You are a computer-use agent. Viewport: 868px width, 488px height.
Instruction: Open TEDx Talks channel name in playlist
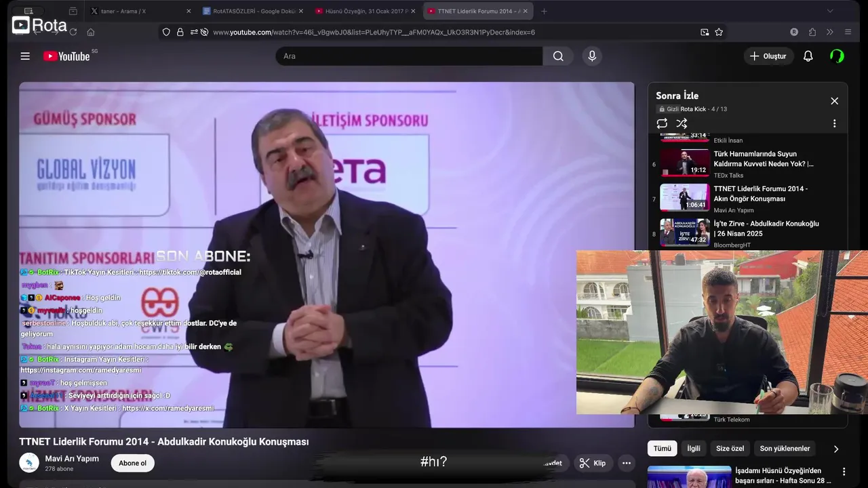tap(728, 176)
